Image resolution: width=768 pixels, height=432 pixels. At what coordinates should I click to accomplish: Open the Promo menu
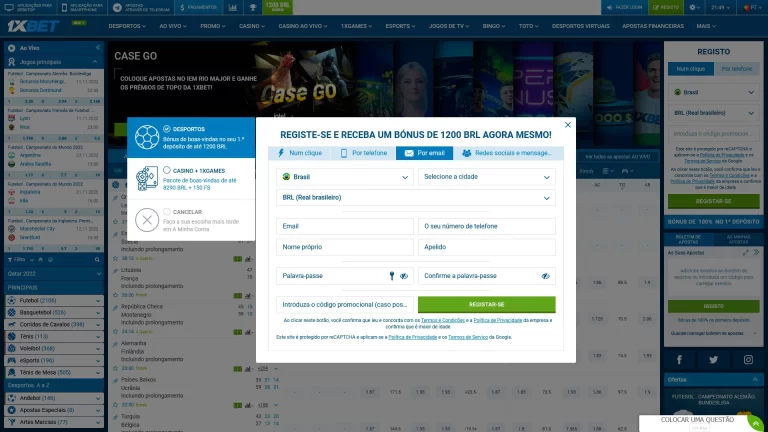coord(213,26)
